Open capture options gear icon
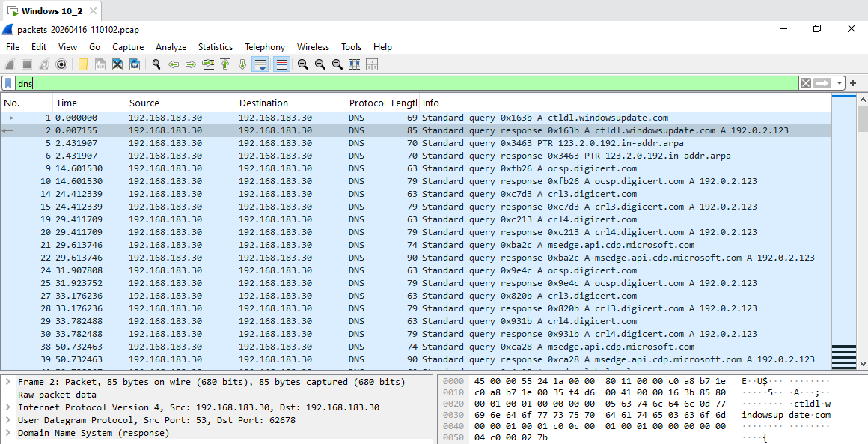The height and width of the screenshot is (444, 868). pos(61,65)
